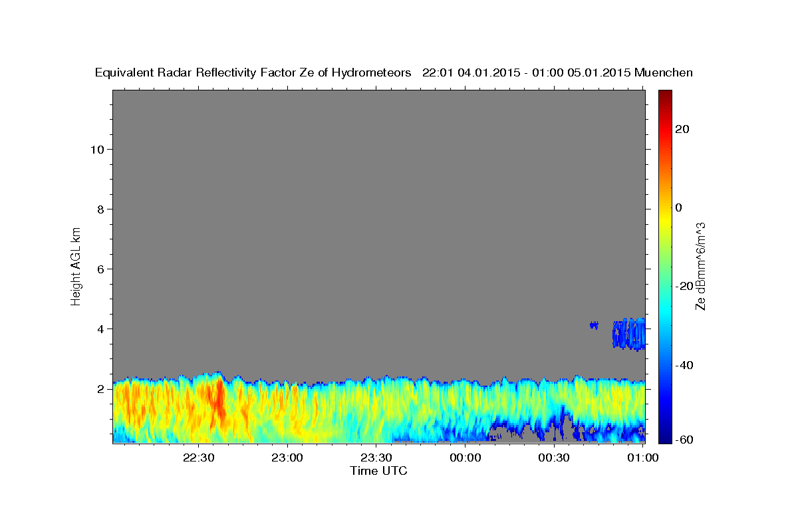Click the 'Time UTC' axis label
Image resolution: width=798 pixels, height=532 pixels.
[x=378, y=471]
